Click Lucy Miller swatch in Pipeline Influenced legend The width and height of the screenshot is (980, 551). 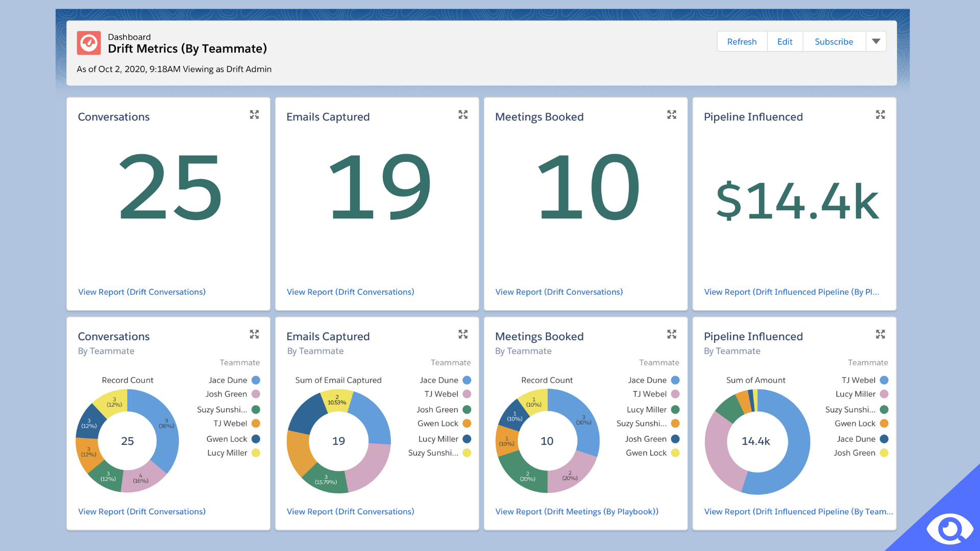click(x=884, y=394)
